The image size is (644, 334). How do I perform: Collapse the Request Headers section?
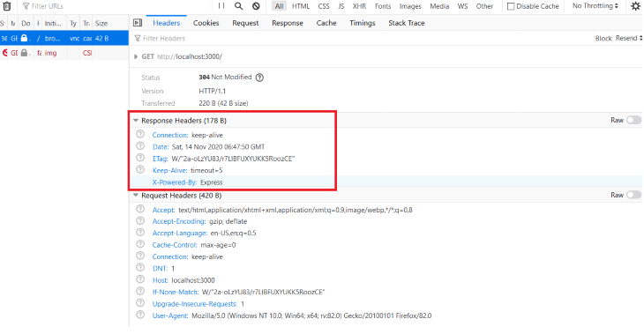pyautogui.click(x=136, y=196)
